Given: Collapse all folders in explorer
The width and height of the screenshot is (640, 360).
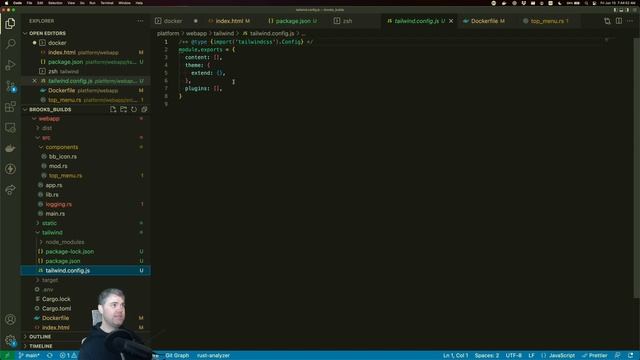Looking at the screenshot, I should 144,109.
